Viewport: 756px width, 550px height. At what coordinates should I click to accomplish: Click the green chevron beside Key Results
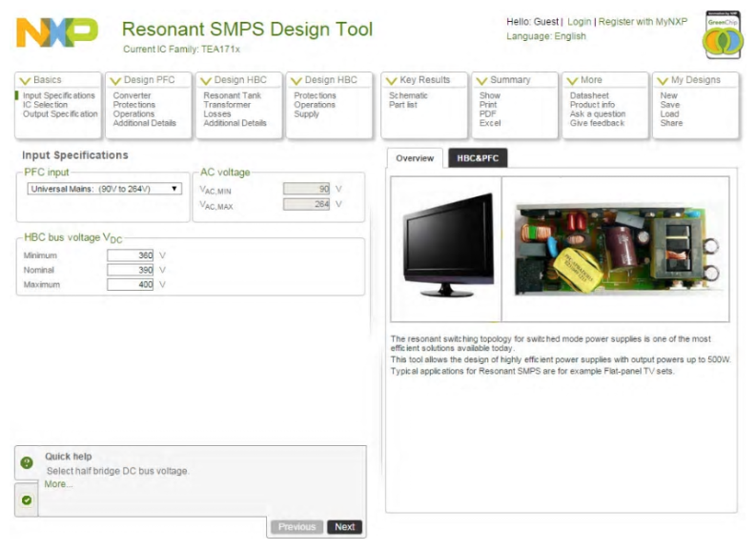pyautogui.click(x=391, y=81)
